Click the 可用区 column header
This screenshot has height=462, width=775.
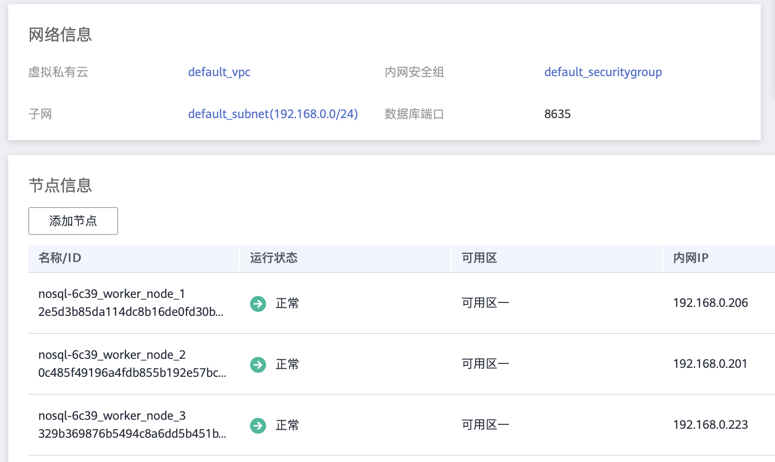479,258
